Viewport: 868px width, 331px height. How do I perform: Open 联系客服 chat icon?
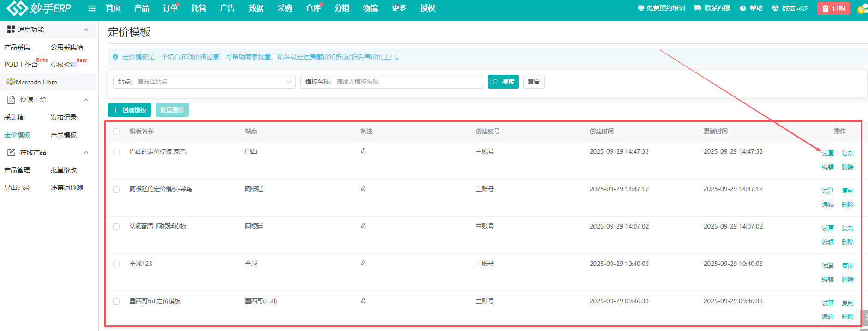(x=698, y=8)
